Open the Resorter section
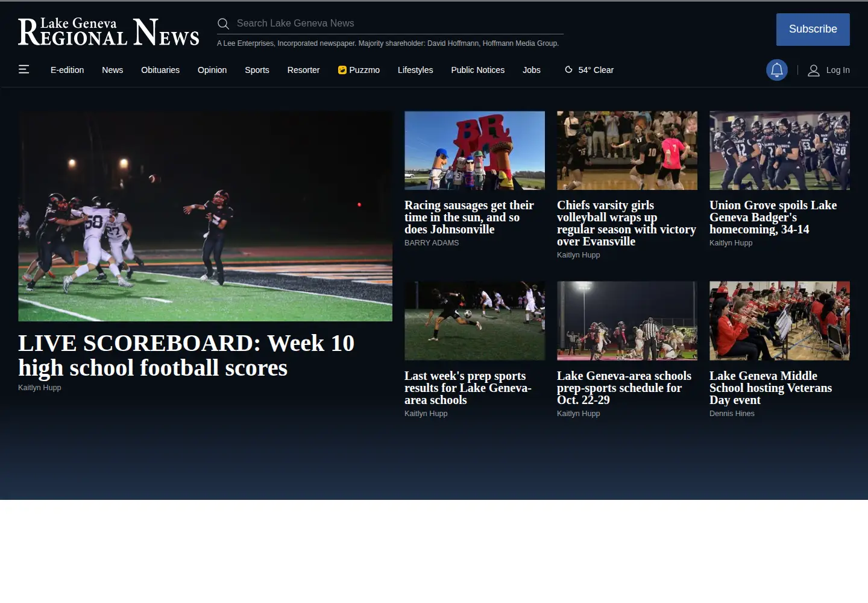Image resolution: width=868 pixels, height=603 pixels. point(304,70)
